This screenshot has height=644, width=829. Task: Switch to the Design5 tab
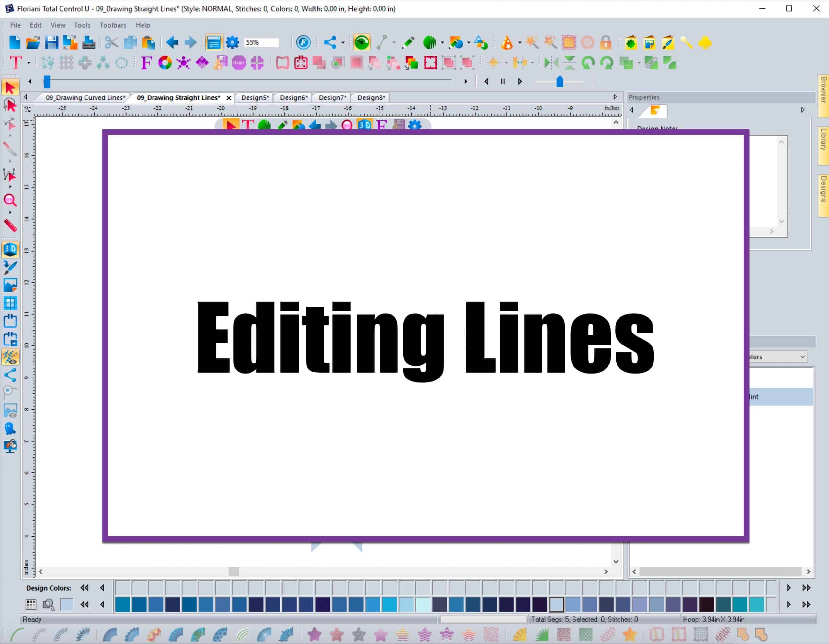[254, 97]
